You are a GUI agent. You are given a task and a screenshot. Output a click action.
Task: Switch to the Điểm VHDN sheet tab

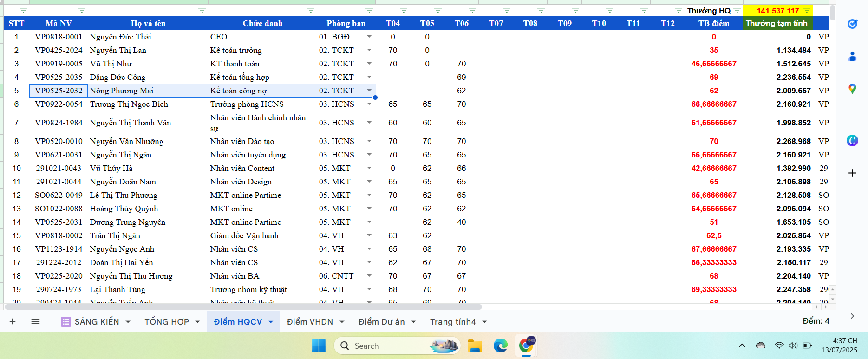click(310, 322)
